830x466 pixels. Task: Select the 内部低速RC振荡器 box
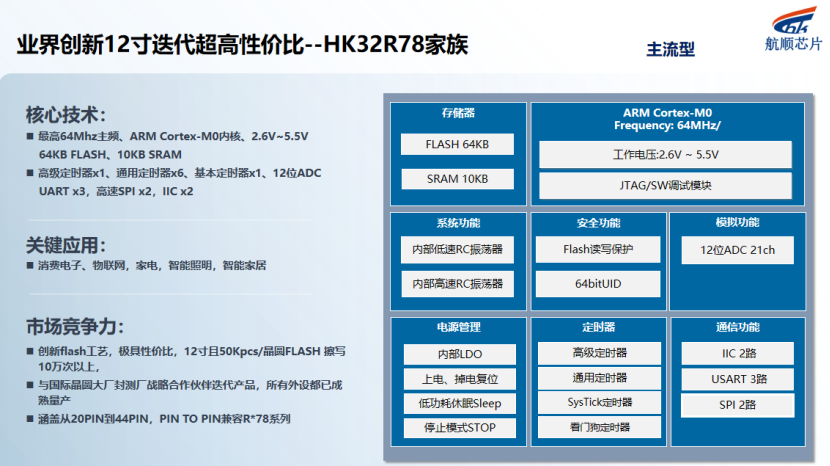pyautogui.click(x=456, y=249)
